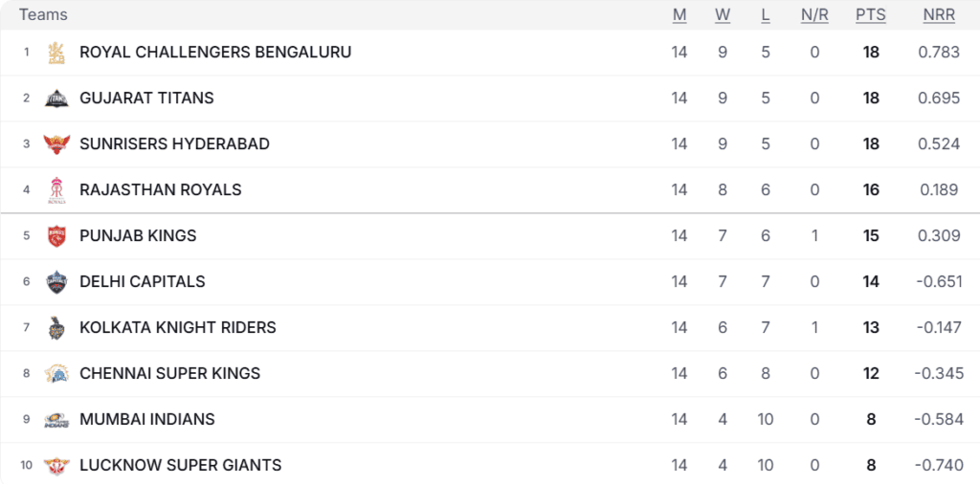Image resolution: width=980 pixels, height=484 pixels.
Task: Click the Gujarat Titans team logo
Action: [x=56, y=99]
